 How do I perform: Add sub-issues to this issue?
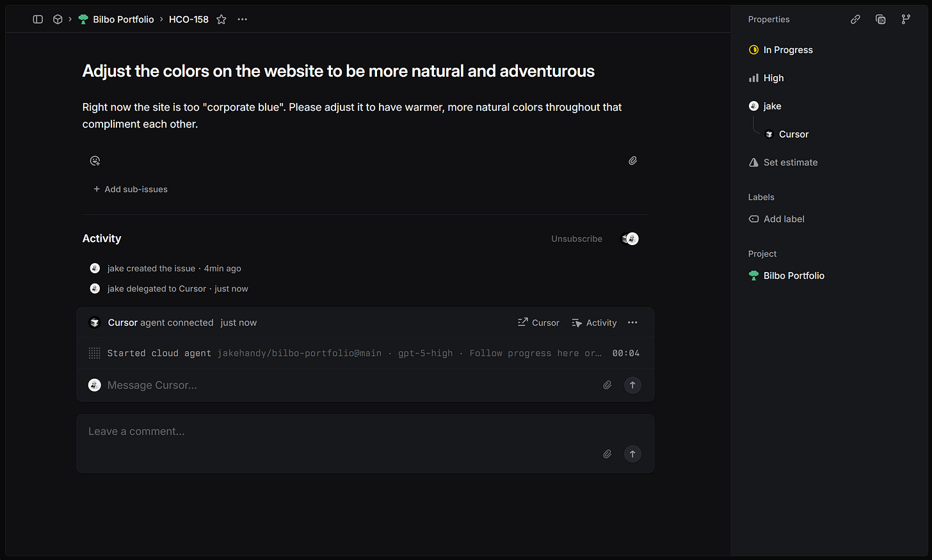point(131,189)
